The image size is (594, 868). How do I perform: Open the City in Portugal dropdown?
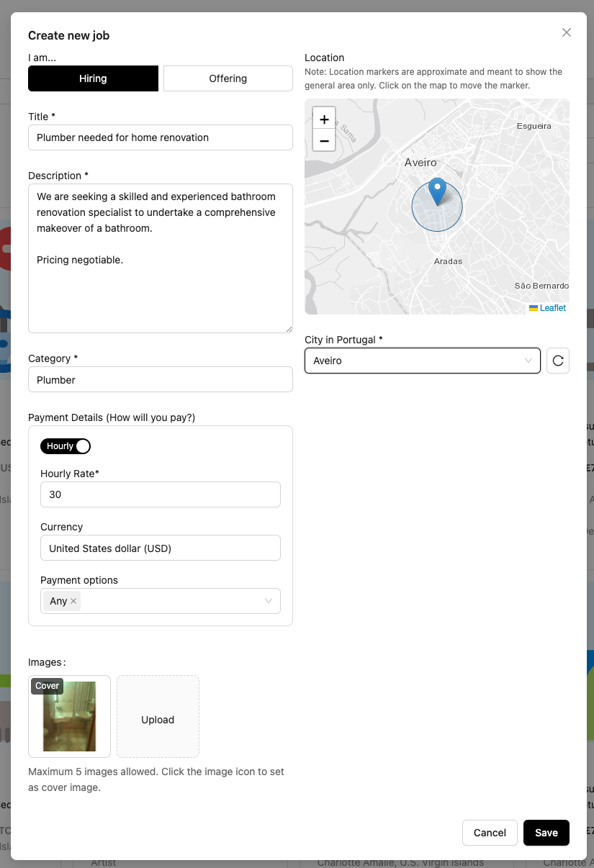(422, 361)
